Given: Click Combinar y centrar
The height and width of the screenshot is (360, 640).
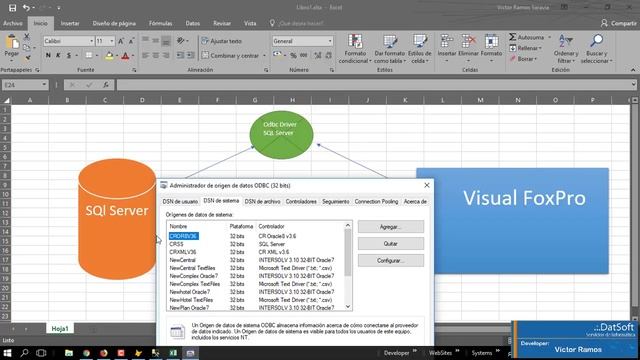Looking at the screenshot, I should 231,55.
